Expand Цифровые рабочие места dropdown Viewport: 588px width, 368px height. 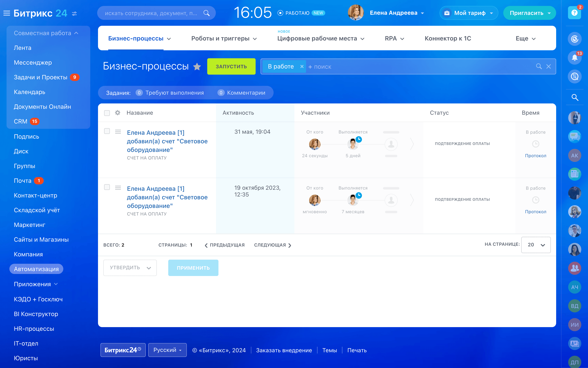click(x=362, y=39)
